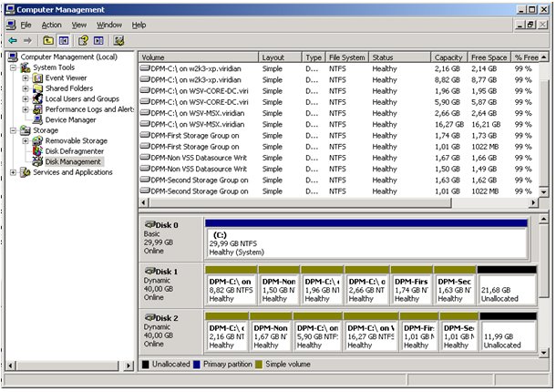Toggle the Show/Hide Console Tree icon
This screenshot has height=392, width=556.
pyautogui.click(x=64, y=41)
